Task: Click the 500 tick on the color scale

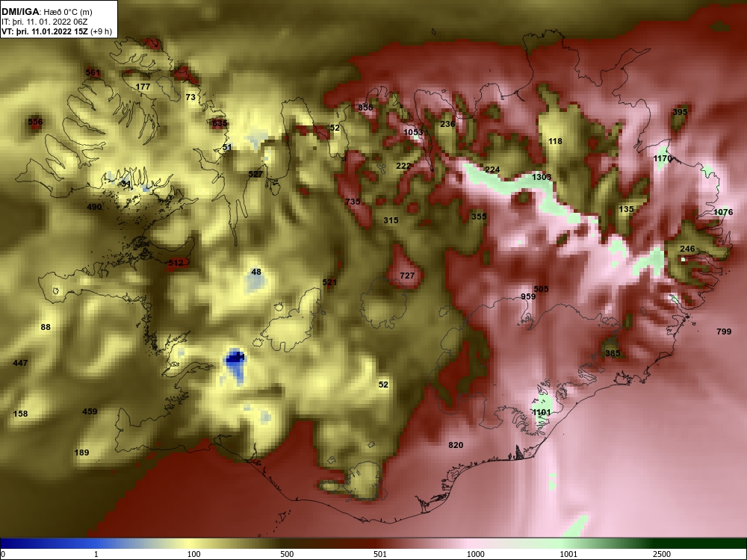Action: pos(288,554)
